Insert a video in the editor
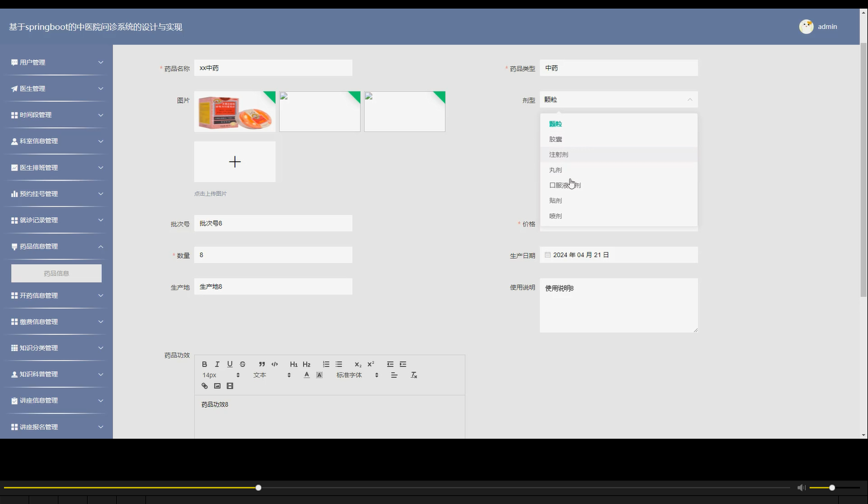The width and height of the screenshot is (868, 504). [x=230, y=386]
